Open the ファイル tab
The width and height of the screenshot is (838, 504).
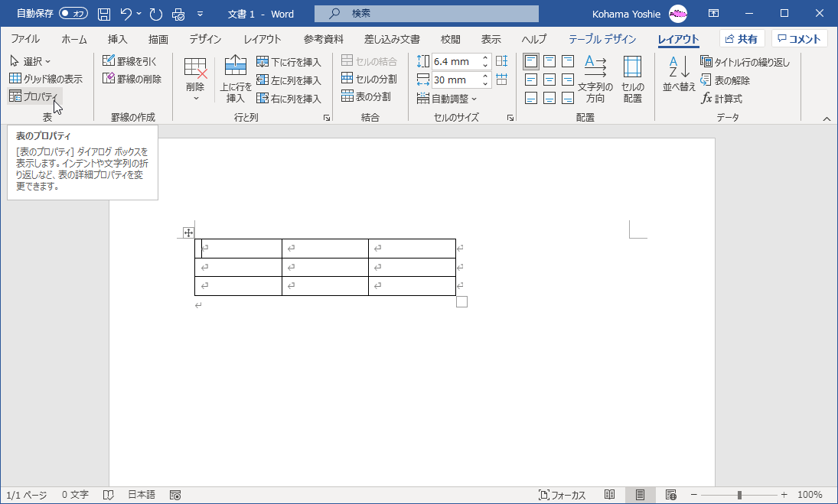pos(25,39)
